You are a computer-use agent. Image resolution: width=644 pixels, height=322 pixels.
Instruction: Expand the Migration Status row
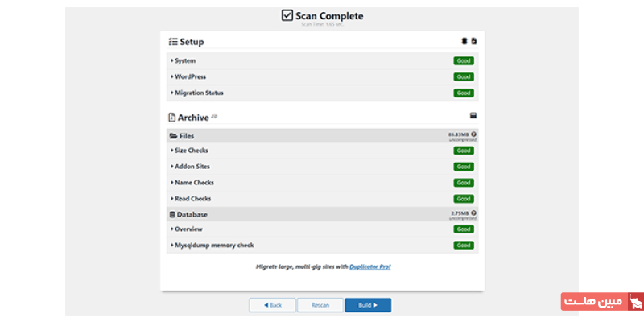[x=198, y=93]
